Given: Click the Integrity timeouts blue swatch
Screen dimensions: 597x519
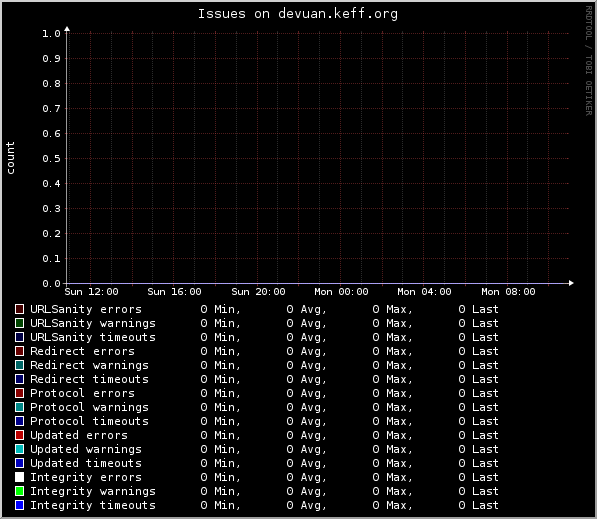Looking at the screenshot, I should point(19,505).
